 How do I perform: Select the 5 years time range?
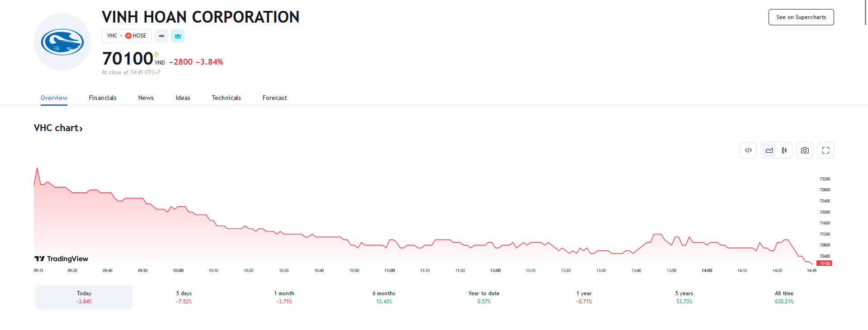pyautogui.click(x=684, y=297)
